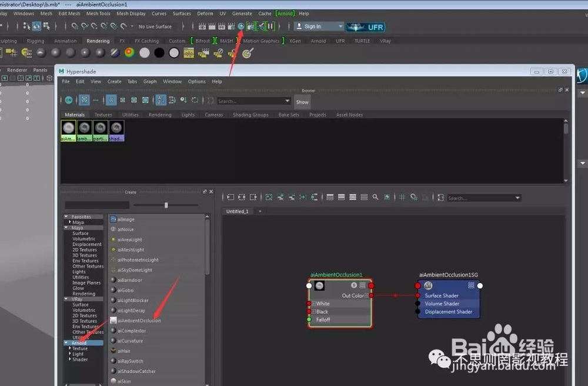Image resolution: width=588 pixels, height=386 pixels.
Task: Click the input connections icon in graph toolbar
Action: pyautogui.click(x=230, y=197)
